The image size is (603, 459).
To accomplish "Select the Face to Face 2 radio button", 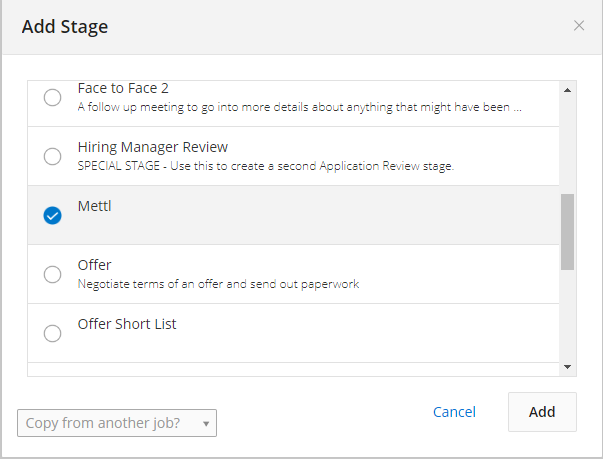I will click(52, 97).
